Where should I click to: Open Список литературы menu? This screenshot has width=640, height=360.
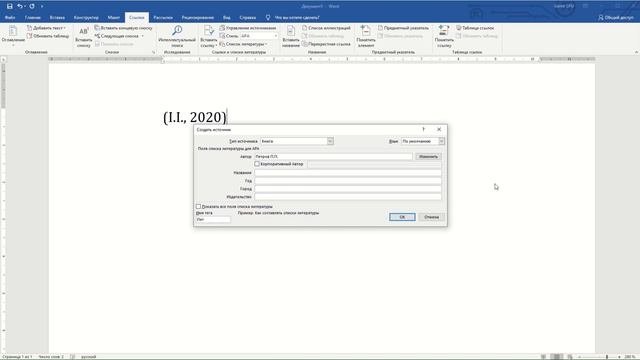point(243,44)
